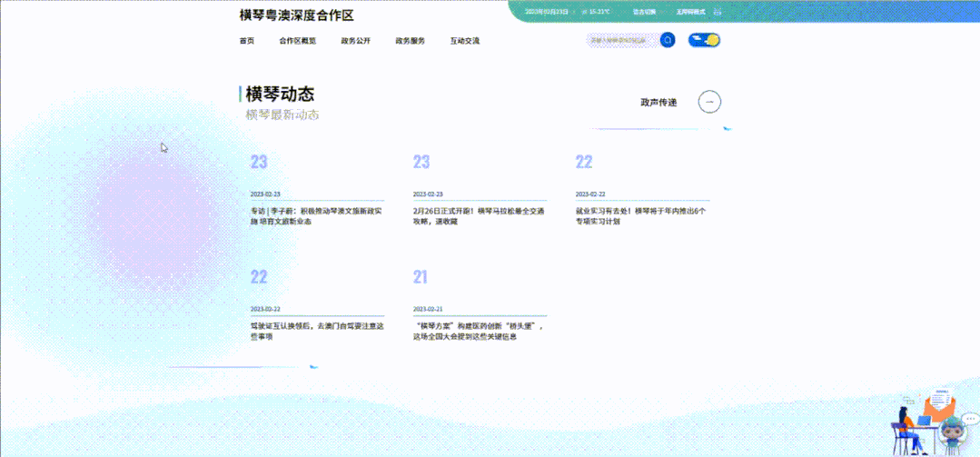Click the blue search magnifier button
Image resolution: width=980 pixels, height=457 pixels.
pos(668,40)
